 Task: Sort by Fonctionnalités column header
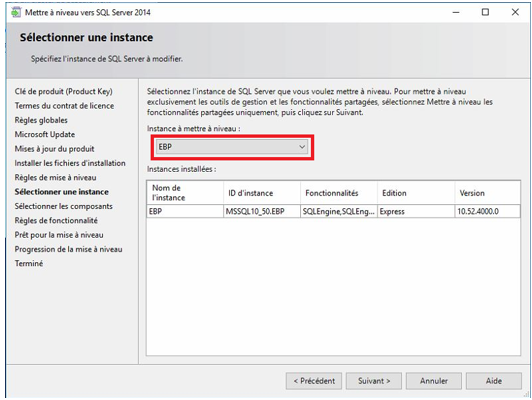[x=339, y=193]
